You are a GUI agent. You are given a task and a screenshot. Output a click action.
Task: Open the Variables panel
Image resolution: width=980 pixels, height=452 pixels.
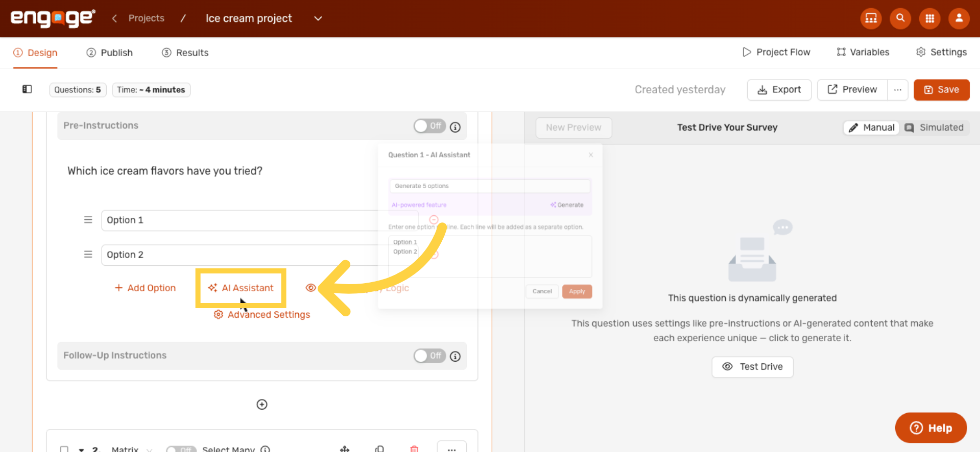pos(863,52)
